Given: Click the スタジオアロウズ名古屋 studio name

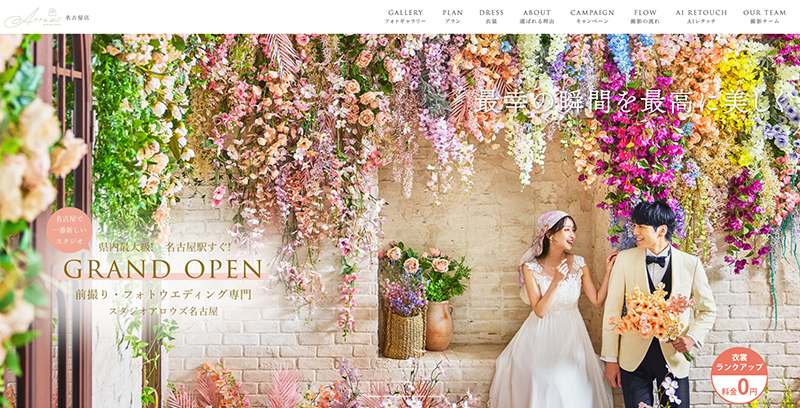Looking at the screenshot, I should click(x=162, y=313).
